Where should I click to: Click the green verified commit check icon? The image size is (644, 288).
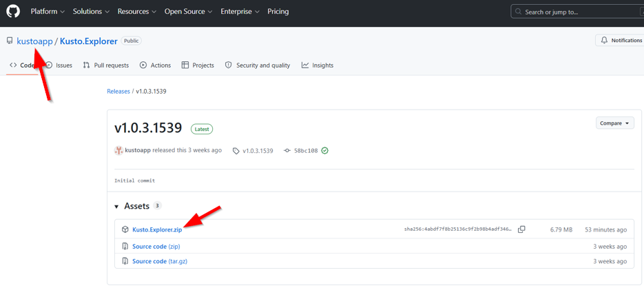coord(325,151)
